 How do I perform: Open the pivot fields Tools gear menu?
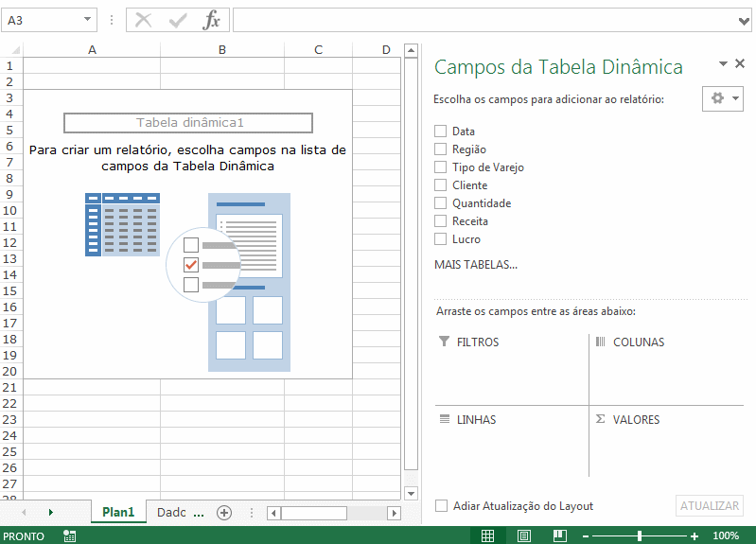pos(722,98)
